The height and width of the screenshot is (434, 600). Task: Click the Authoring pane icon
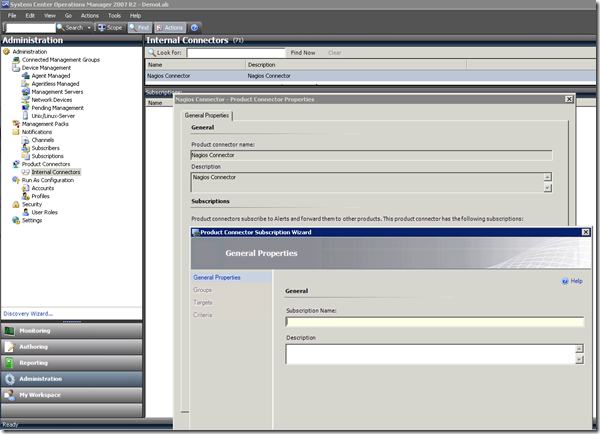coord(10,347)
